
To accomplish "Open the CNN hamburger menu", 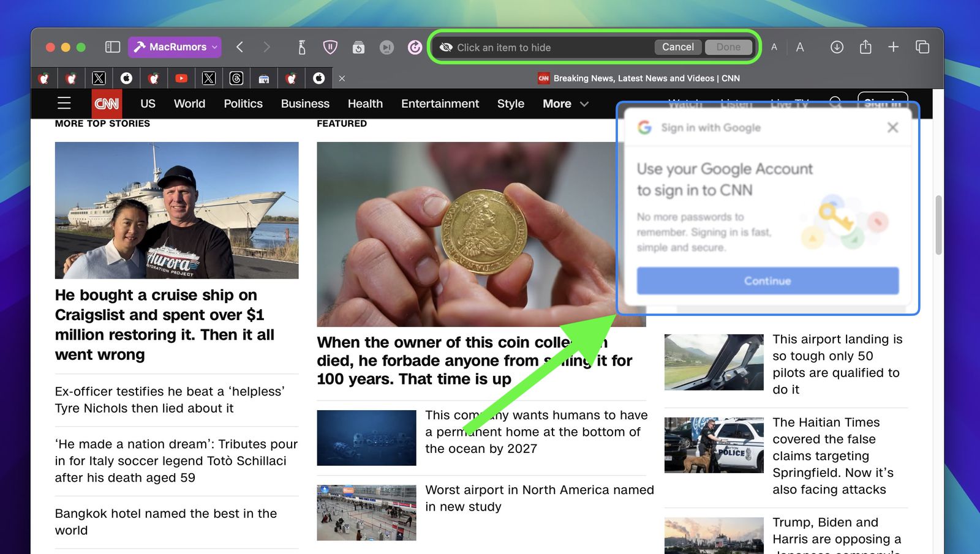I will click(x=64, y=103).
